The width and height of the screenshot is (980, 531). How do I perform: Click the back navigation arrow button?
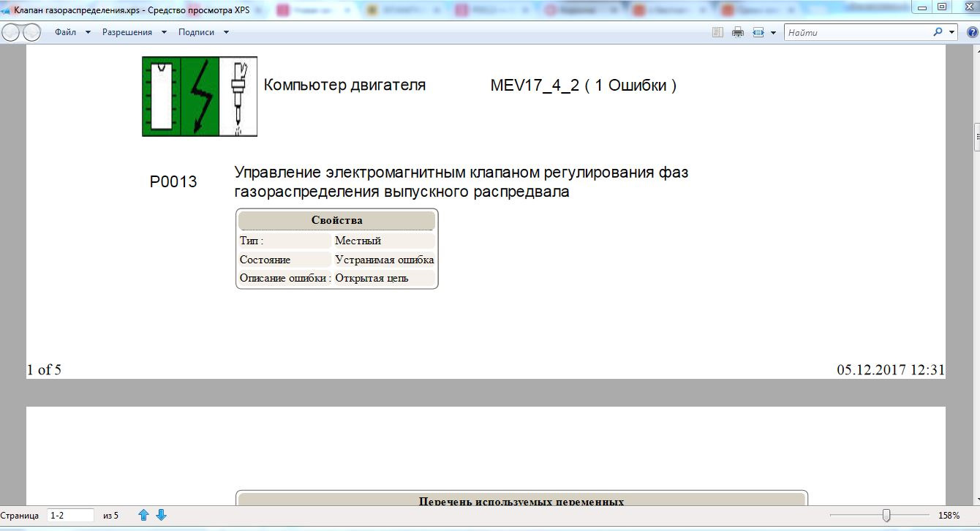point(12,32)
